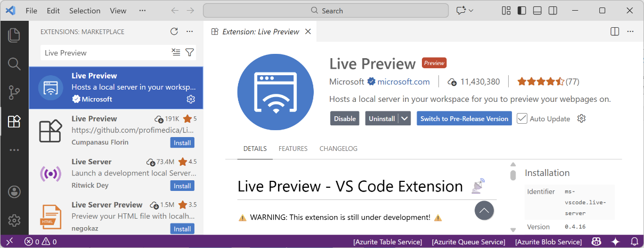The height and width of the screenshot is (248, 644).
Task: Select the DETAILS tab
Action: (x=255, y=149)
